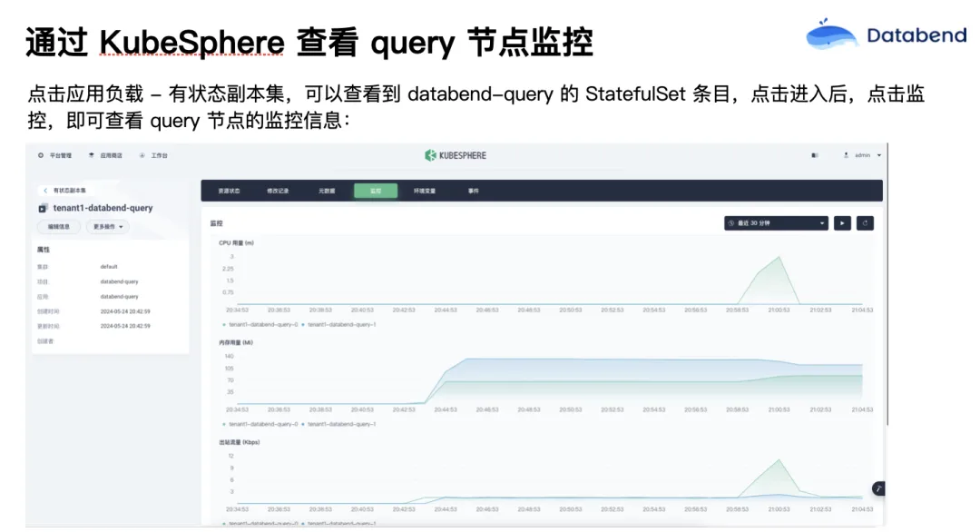
Task: Click the Databend logo on slide
Action: pyautogui.click(x=886, y=34)
